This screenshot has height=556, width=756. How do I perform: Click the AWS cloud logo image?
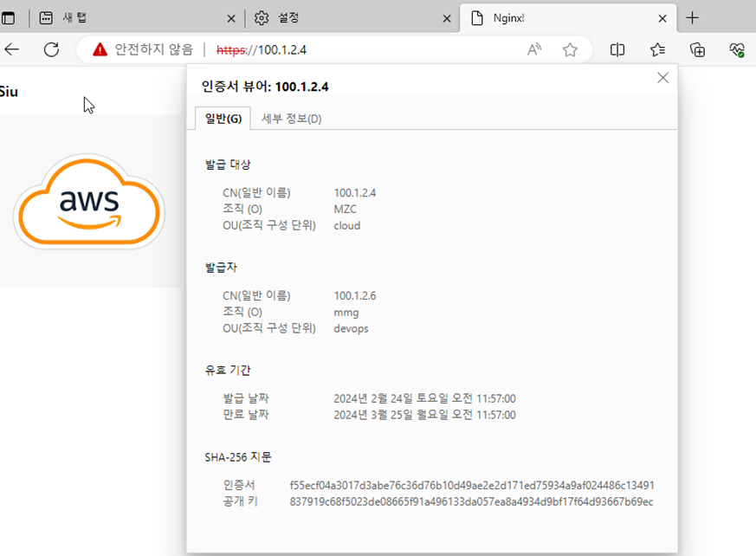click(x=89, y=201)
